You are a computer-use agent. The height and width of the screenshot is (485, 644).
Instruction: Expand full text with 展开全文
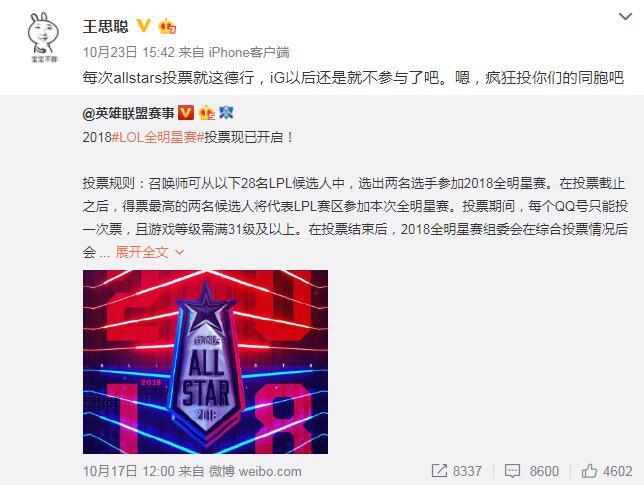coord(142,252)
